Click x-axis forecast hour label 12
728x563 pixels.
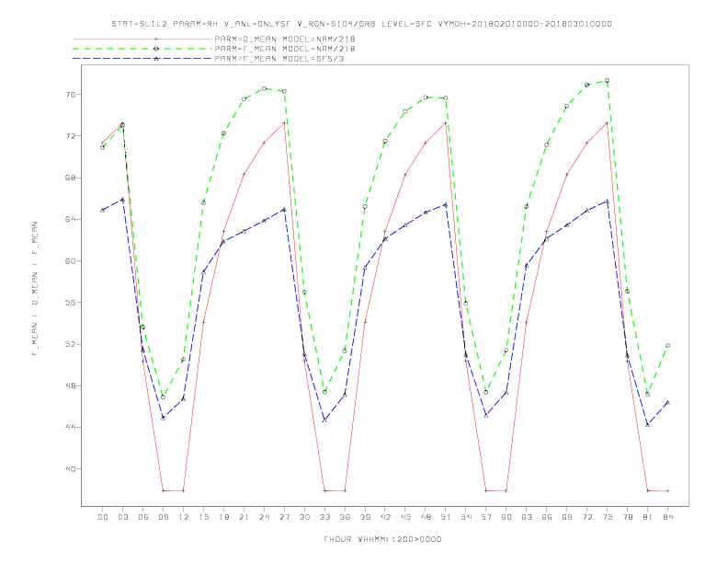tap(184, 517)
